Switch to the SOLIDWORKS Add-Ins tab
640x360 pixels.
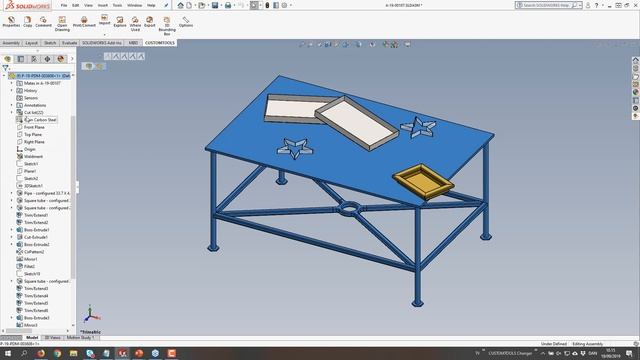[x=102, y=43]
